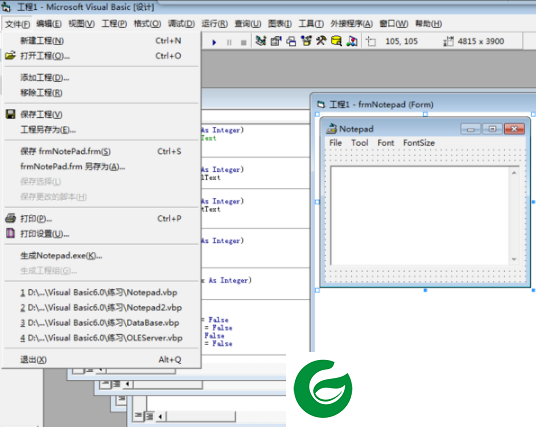The height and width of the screenshot is (427, 536).
Task: Click the 4815 x 3900 size readout
Action: (x=481, y=41)
